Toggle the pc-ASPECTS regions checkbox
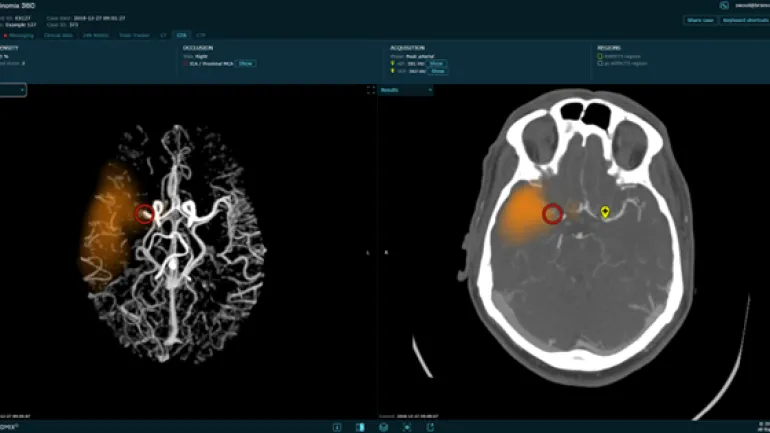The width and height of the screenshot is (770, 433). tap(600, 64)
